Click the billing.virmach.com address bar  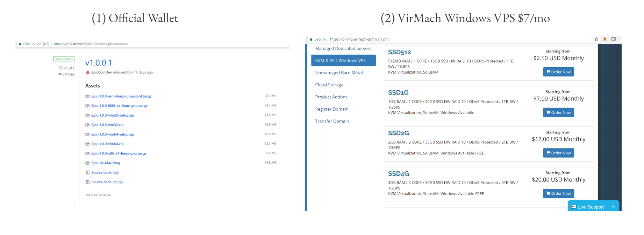(360, 39)
